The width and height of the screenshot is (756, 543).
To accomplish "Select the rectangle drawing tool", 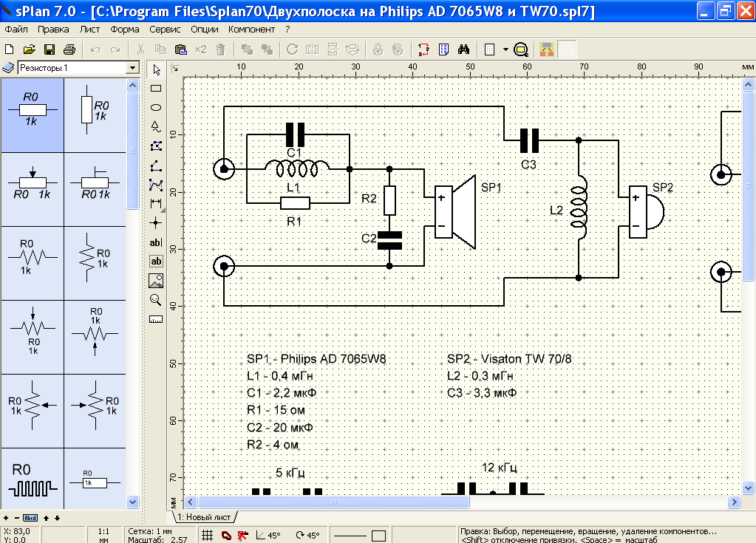I will pos(156,89).
